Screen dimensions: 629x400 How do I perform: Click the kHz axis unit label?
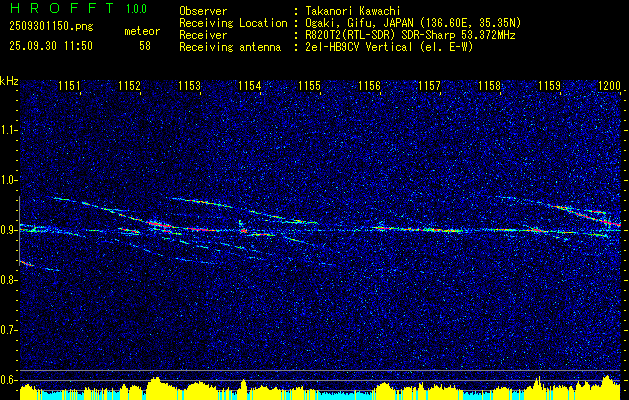(x=9, y=81)
